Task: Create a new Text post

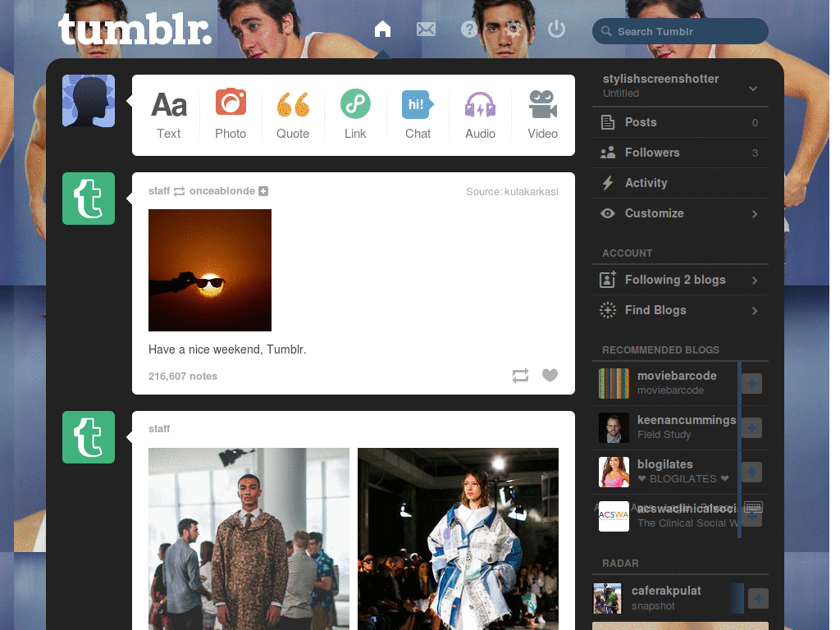Action: click(168, 115)
